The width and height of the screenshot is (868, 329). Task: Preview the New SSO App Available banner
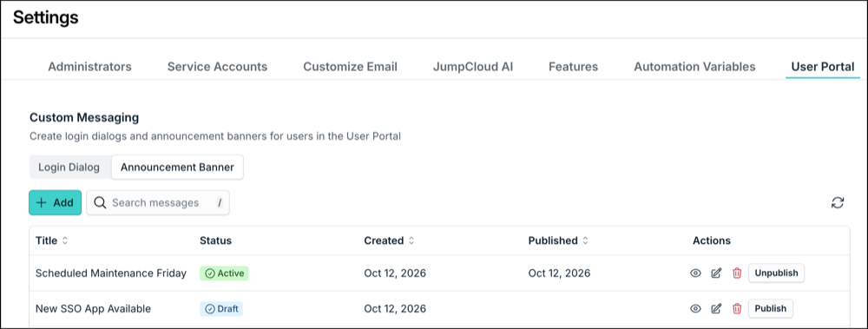pos(696,308)
